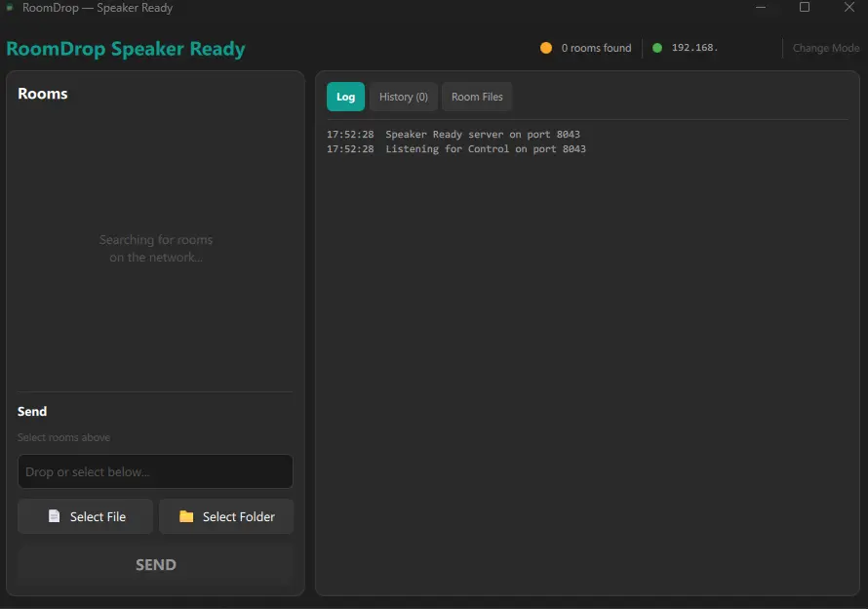Viewport: 868px width, 609px height.
Task: Click the yellow folder icon on Select Folder
Action: tap(186, 516)
